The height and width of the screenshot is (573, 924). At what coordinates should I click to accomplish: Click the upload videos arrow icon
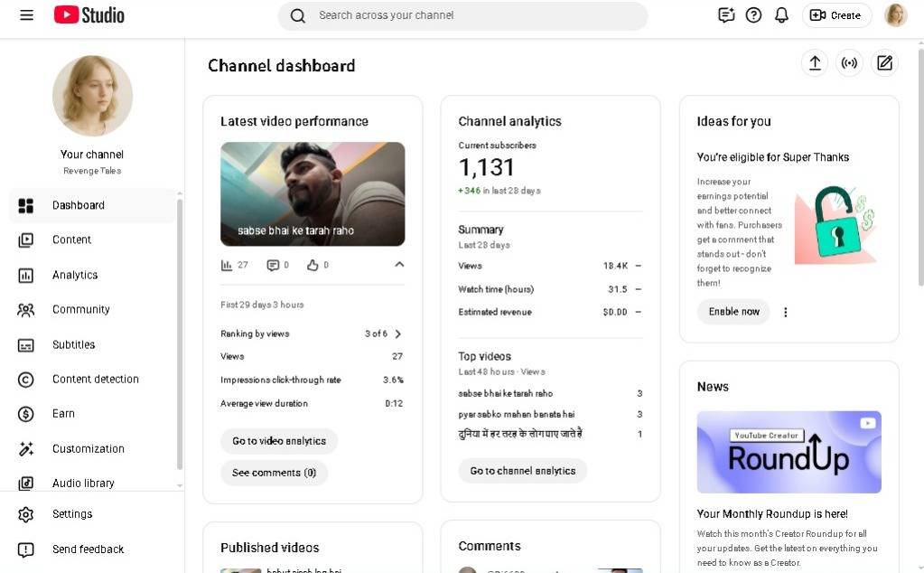click(x=814, y=63)
